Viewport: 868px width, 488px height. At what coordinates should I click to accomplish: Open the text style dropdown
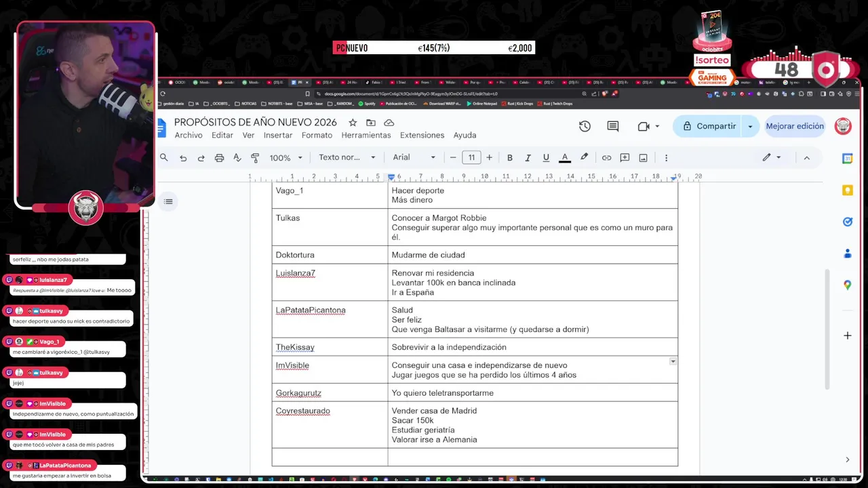(347, 157)
